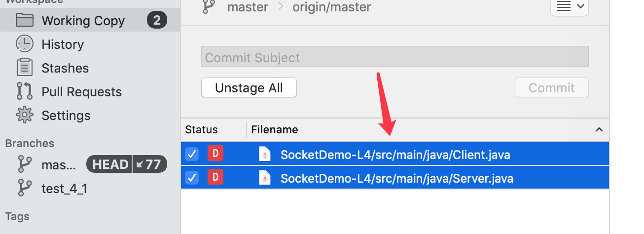
Task: Select the Stashes sidebar item
Action: pyautogui.click(x=65, y=68)
